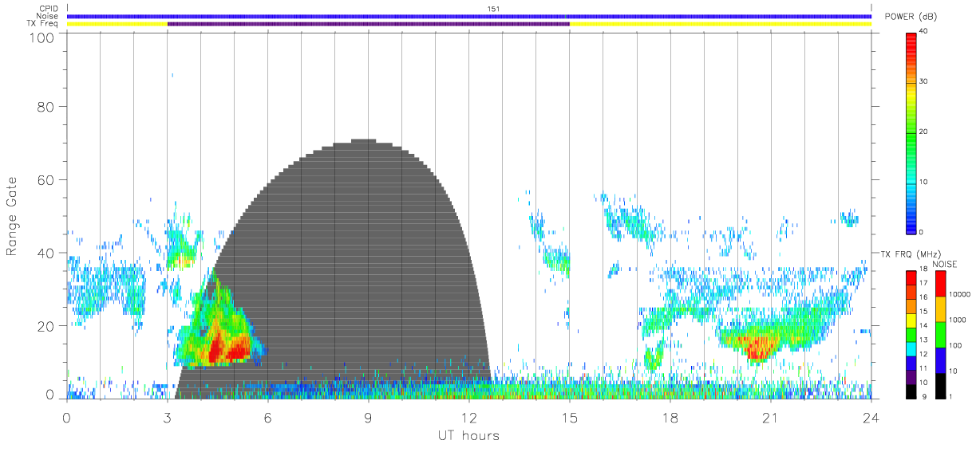
Task: Click TX frequency scale value '18'
Action: (x=923, y=270)
